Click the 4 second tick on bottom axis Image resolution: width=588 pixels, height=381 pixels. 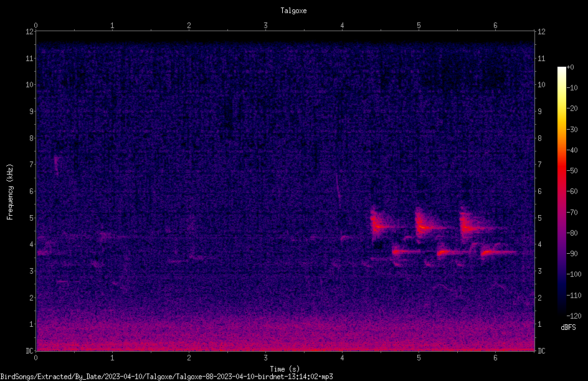(342, 358)
